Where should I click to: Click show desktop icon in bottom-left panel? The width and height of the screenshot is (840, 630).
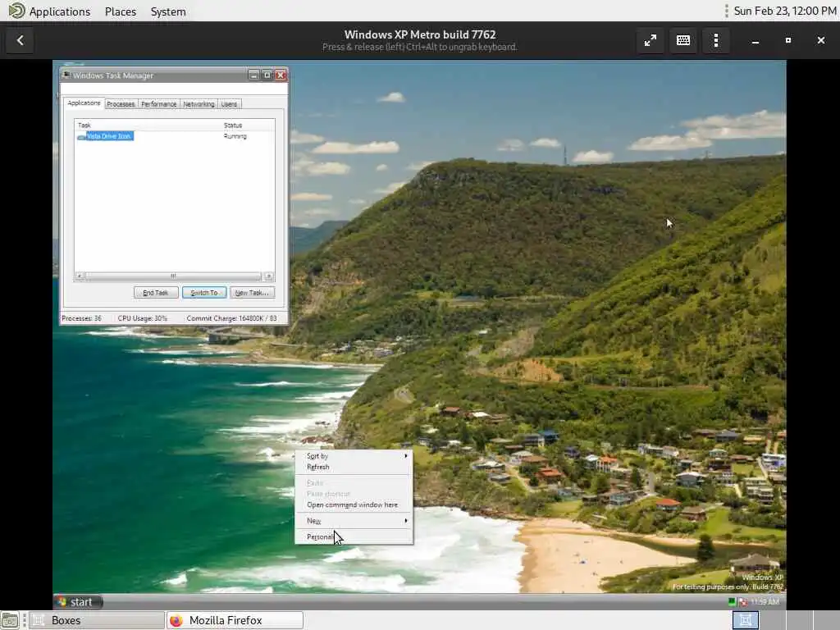(x=10, y=620)
